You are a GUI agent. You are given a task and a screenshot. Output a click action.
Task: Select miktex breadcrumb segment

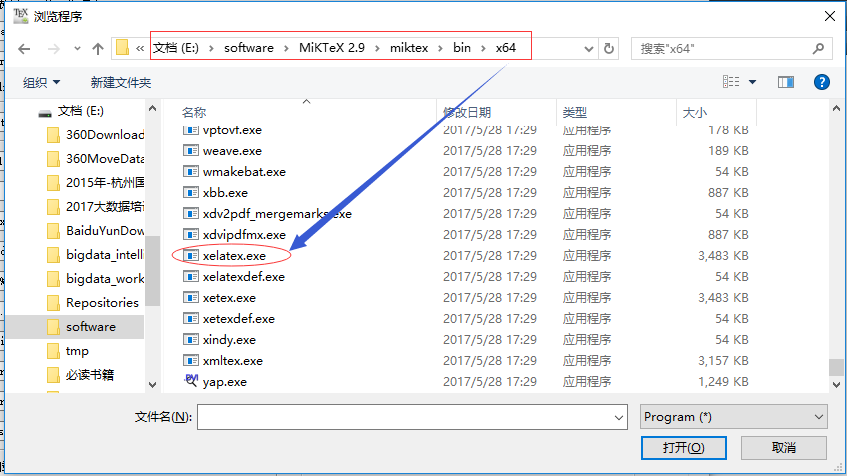409,48
